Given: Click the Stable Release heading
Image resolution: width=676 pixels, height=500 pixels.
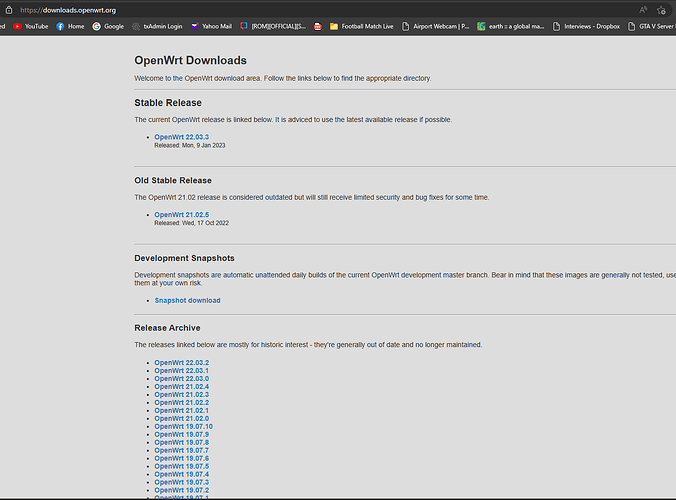Looking at the screenshot, I should click(168, 103).
